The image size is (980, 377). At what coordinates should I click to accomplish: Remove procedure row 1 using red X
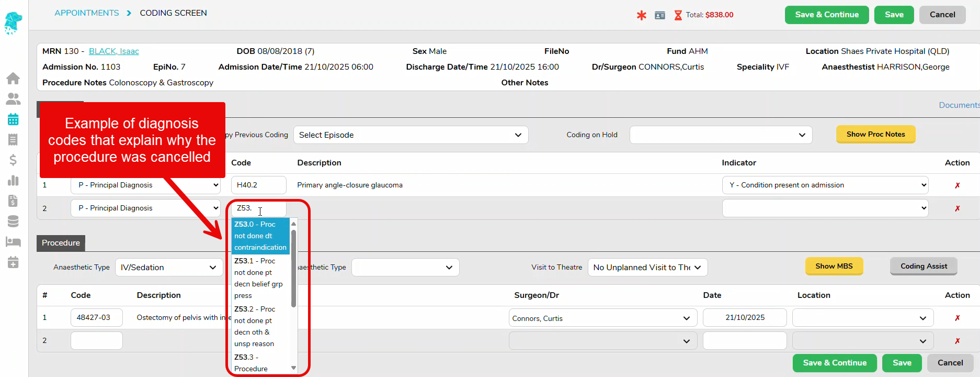(x=957, y=318)
